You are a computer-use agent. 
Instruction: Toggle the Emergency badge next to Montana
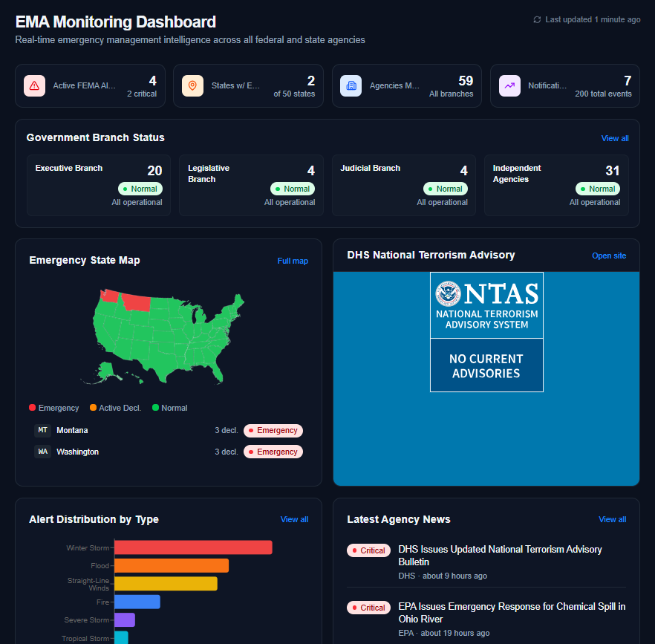pos(273,430)
